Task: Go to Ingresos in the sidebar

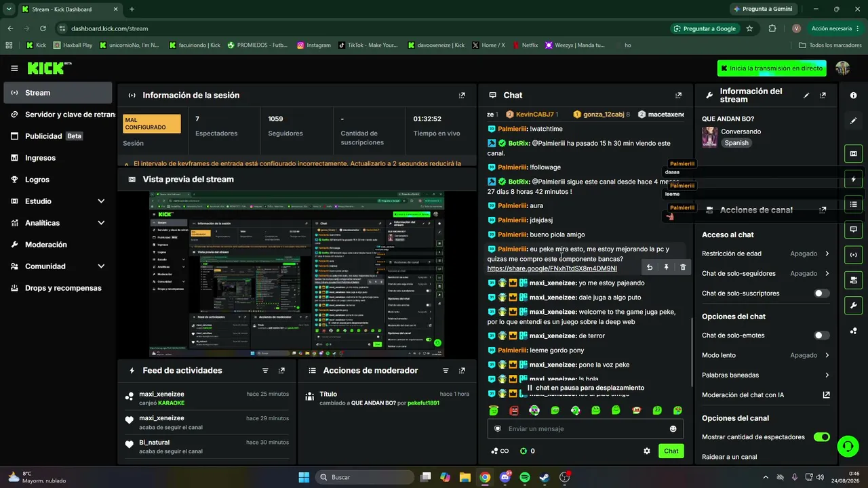Action: pyautogui.click(x=58, y=158)
